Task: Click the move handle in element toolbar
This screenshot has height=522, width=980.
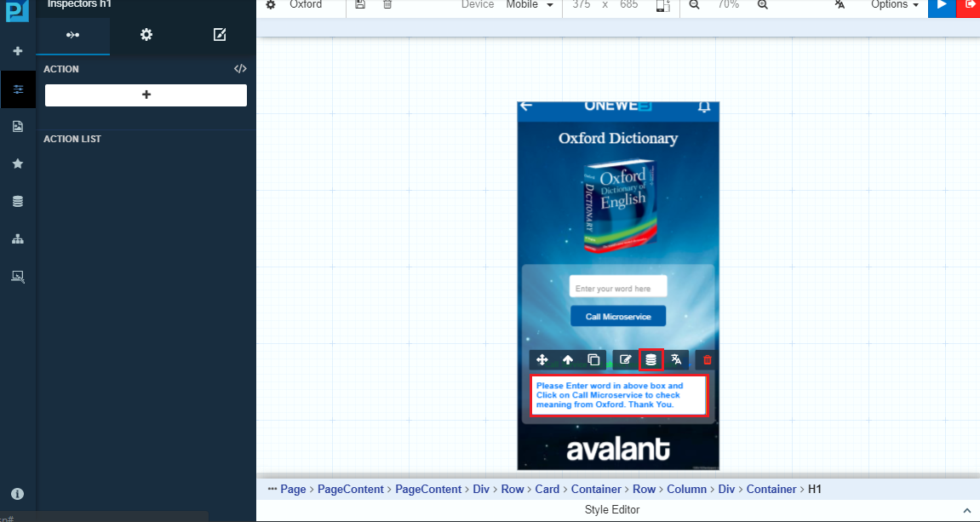Action: pos(542,359)
